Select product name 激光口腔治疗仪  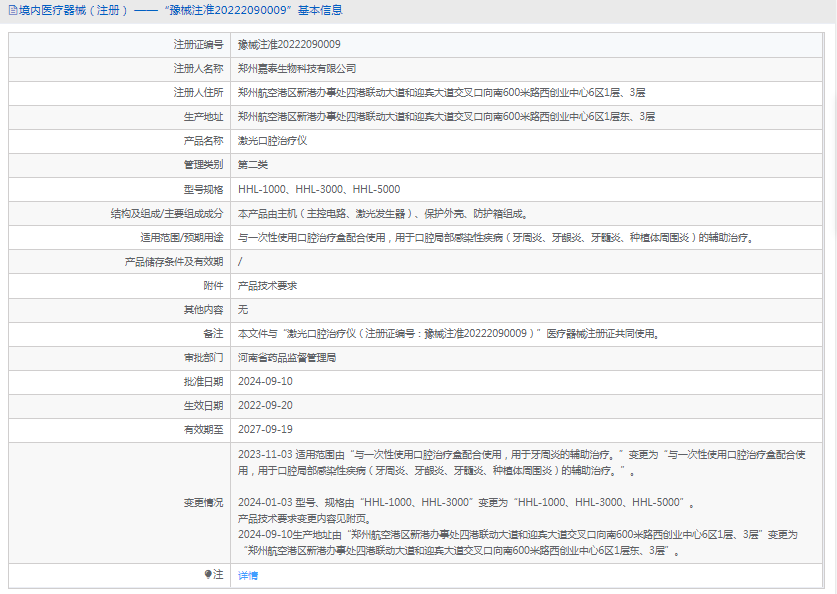click(272, 140)
